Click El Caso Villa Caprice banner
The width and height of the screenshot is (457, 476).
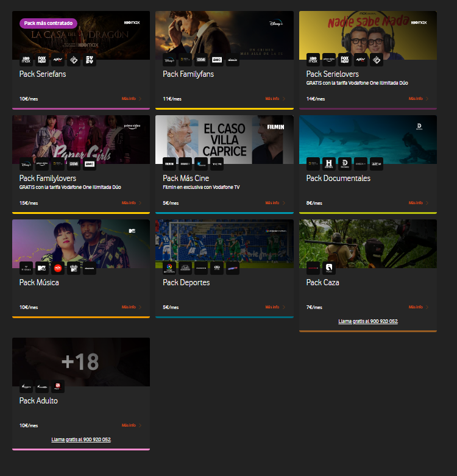coord(224,140)
